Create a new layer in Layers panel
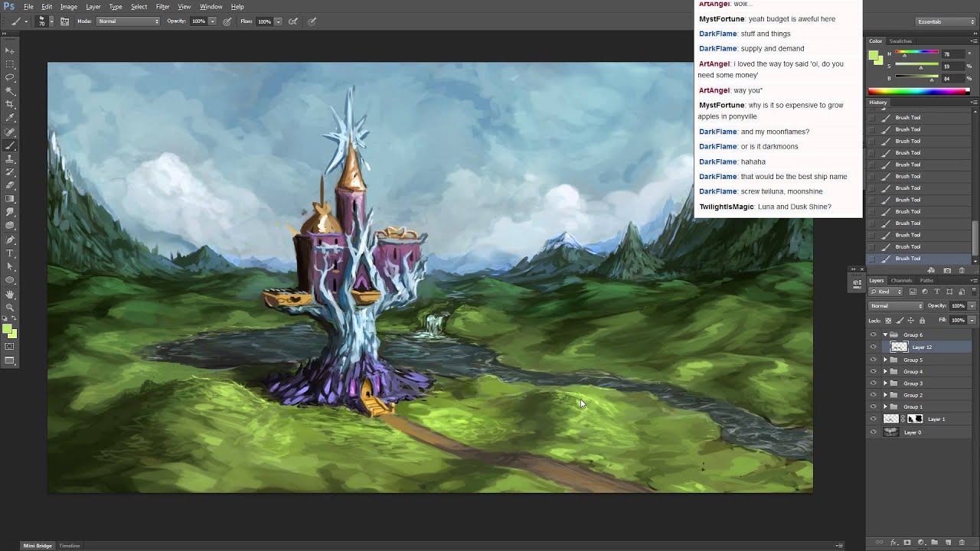Viewport: 980px width, 551px height. pos(948,543)
